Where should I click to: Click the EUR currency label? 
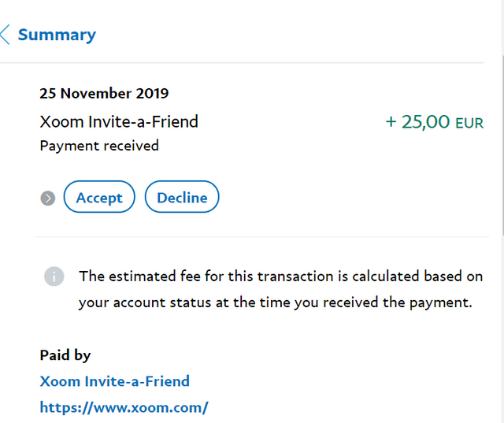click(469, 123)
